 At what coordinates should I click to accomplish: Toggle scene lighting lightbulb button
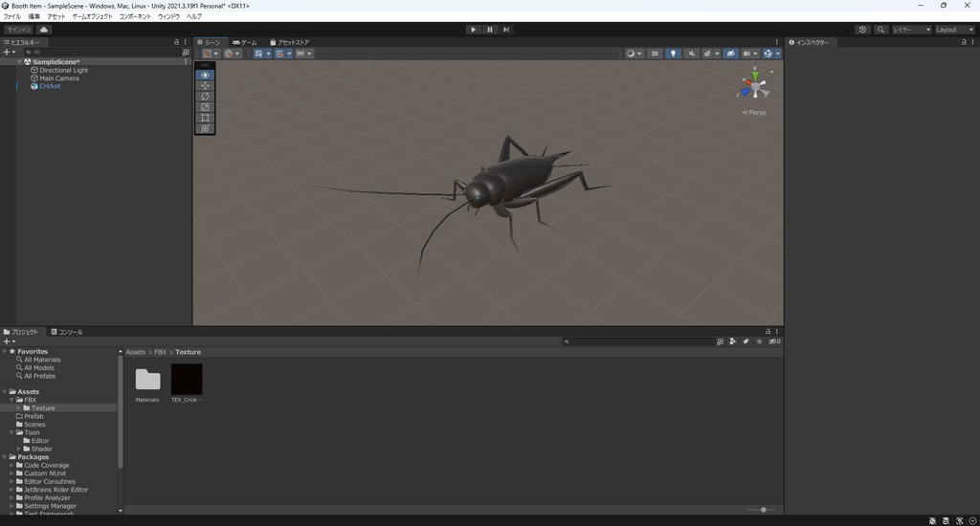click(x=673, y=54)
